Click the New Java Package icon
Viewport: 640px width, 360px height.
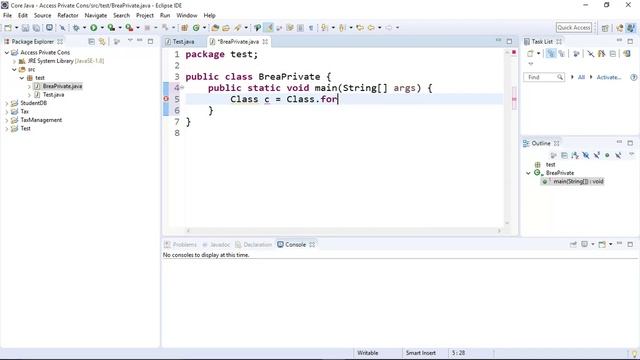tap(184, 28)
